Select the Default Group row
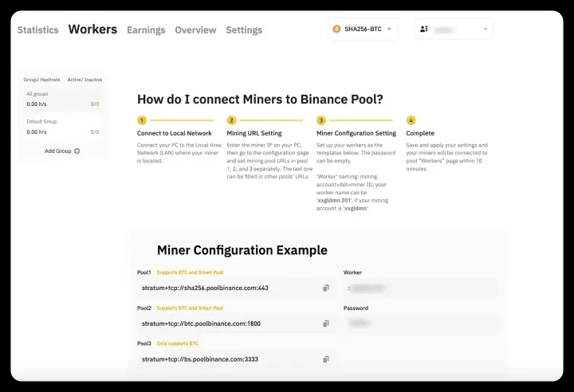574x392 pixels. [62, 127]
